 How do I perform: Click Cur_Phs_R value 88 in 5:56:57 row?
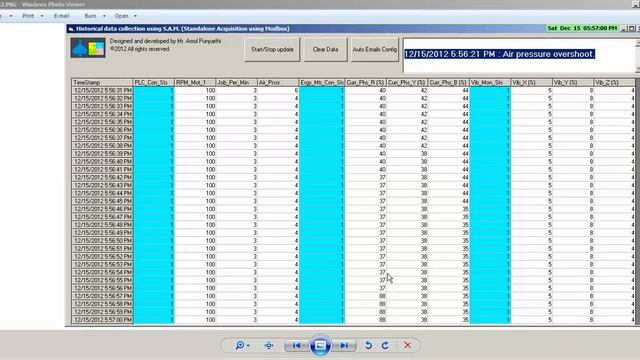tap(366, 296)
